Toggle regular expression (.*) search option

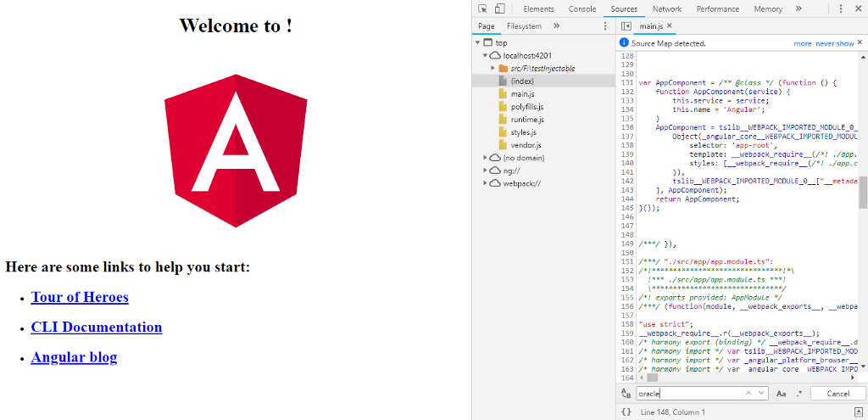coord(798,394)
